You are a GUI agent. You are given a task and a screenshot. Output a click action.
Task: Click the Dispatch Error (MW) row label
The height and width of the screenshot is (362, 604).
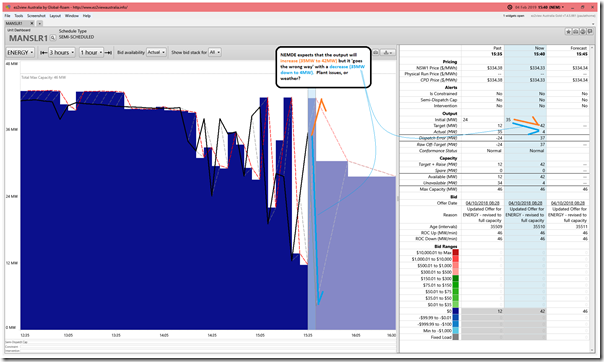438,138
